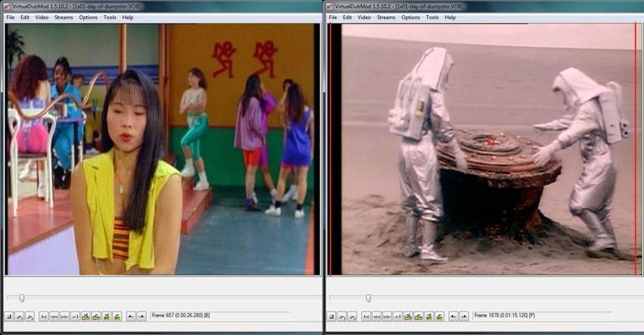Image resolution: width=644 pixels, height=335 pixels.
Task: Step forward one frame in left window
Action: pyautogui.click(x=64, y=316)
